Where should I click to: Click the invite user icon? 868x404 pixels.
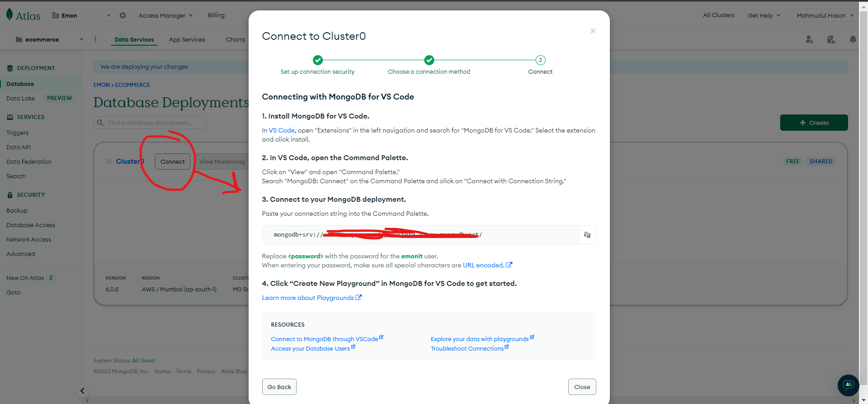pos(810,40)
